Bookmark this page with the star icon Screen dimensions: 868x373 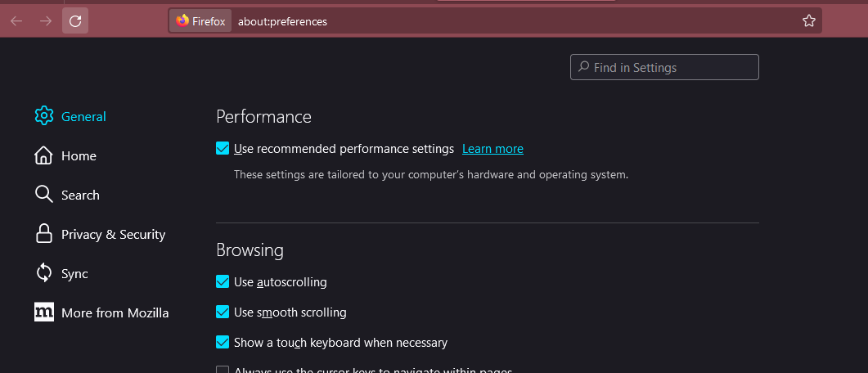click(x=809, y=21)
